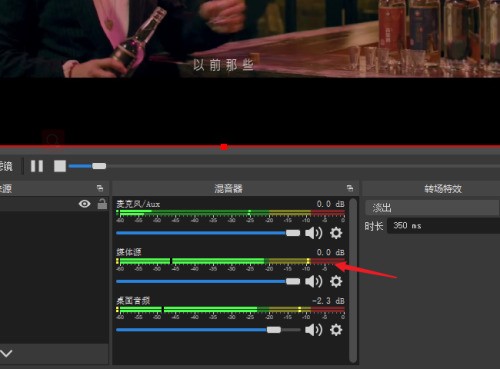Pause the media source playback
The width and height of the screenshot is (500, 369).
coord(37,166)
